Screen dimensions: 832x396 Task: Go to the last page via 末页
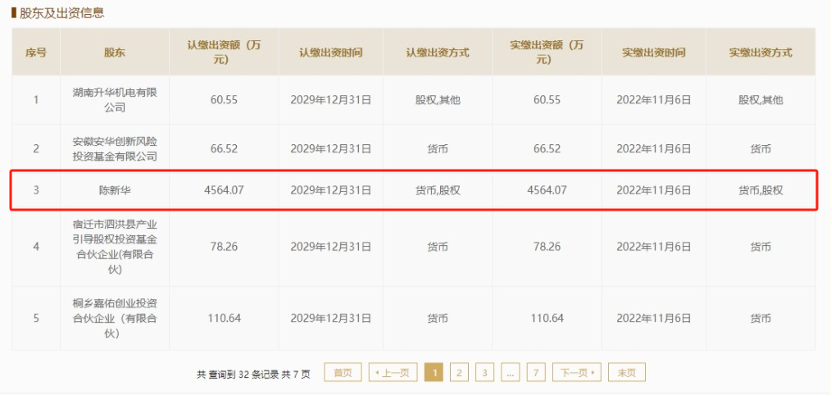click(x=627, y=373)
